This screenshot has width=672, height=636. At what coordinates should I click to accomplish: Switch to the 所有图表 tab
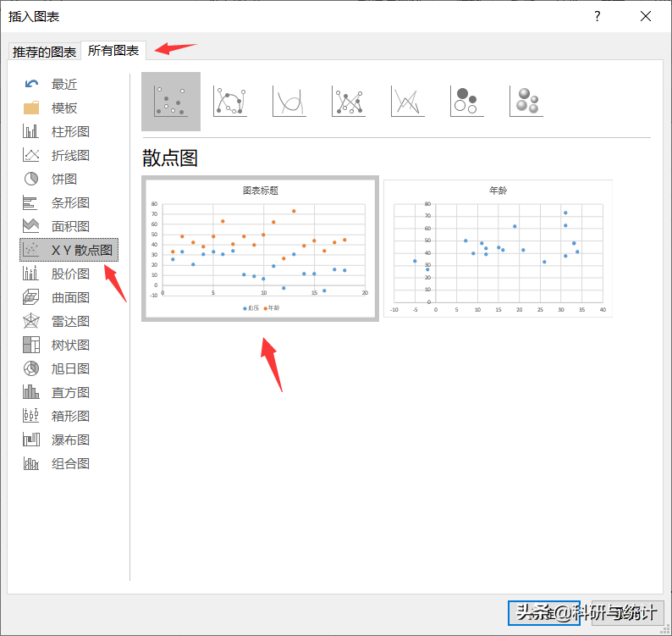tap(113, 51)
